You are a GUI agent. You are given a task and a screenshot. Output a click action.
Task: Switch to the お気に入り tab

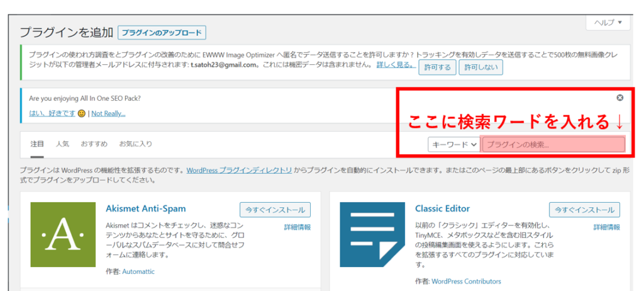pos(136,144)
